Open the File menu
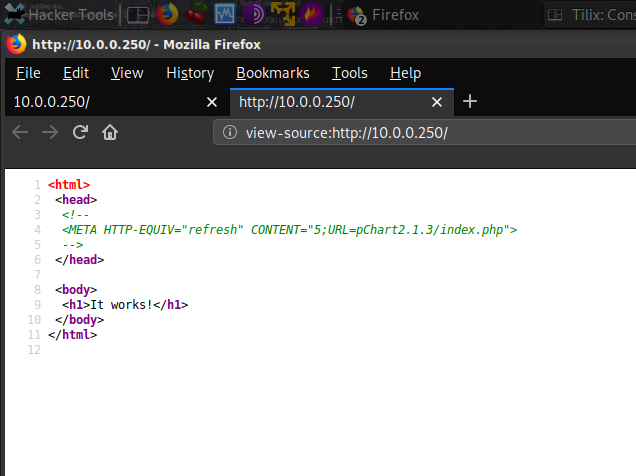The width and height of the screenshot is (636, 476). point(28,73)
